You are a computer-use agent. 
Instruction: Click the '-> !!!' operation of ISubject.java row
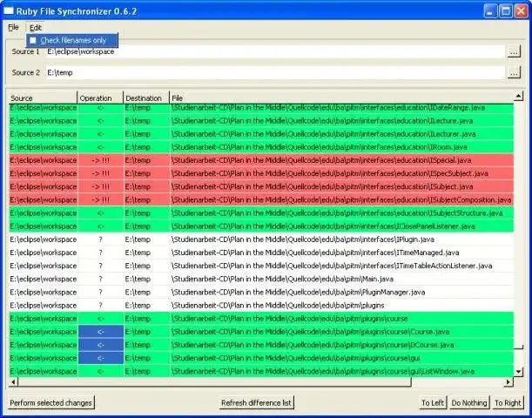(x=100, y=186)
